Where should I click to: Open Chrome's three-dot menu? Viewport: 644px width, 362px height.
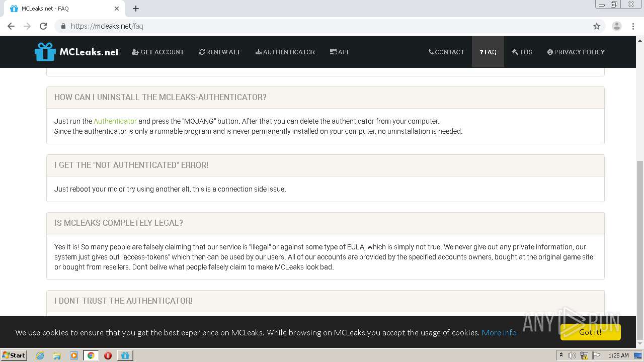[x=633, y=26]
